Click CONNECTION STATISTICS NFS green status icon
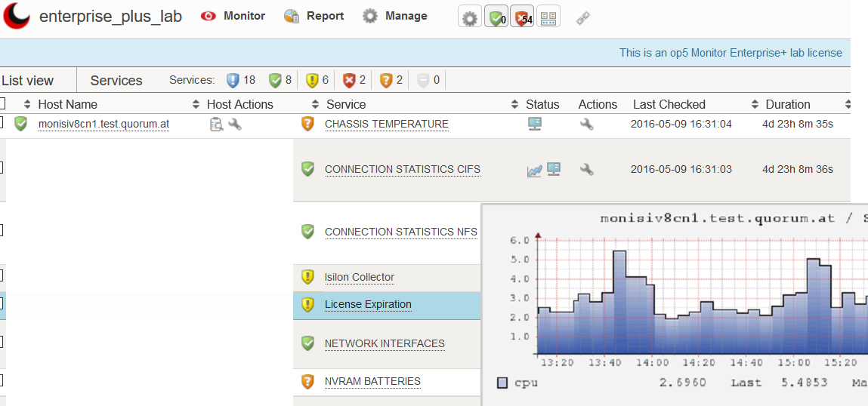The height and width of the screenshot is (406, 868). (x=307, y=231)
